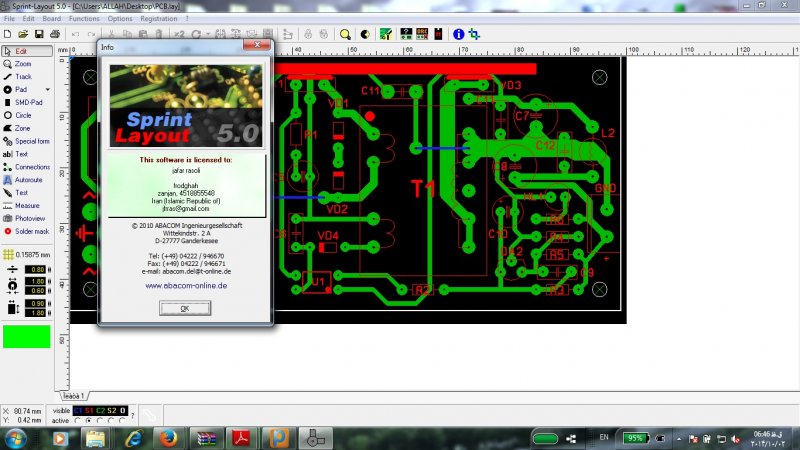The width and height of the screenshot is (800, 450).
Task: Click the x2 duplicate icon
Action: pyautogui.click(x=179, y=34)
